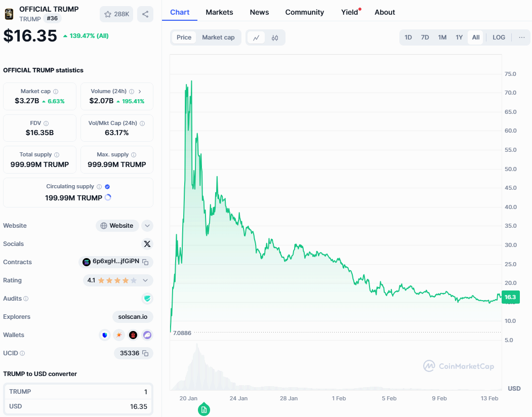
Task: Copy the contract address 6p6xgH...jfGiPN
Action: (x=146, y=262)
